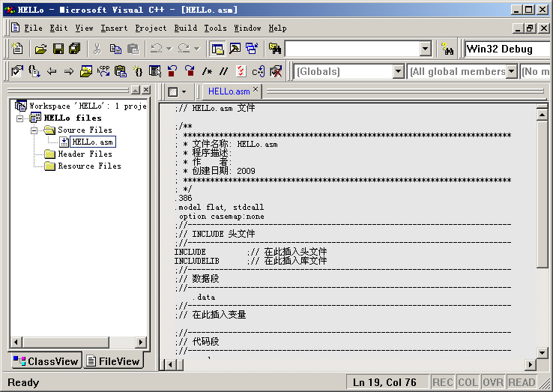
Task: Click the Save All stacked disks icon
Action: pyautogui.click(x=74, y=49)
